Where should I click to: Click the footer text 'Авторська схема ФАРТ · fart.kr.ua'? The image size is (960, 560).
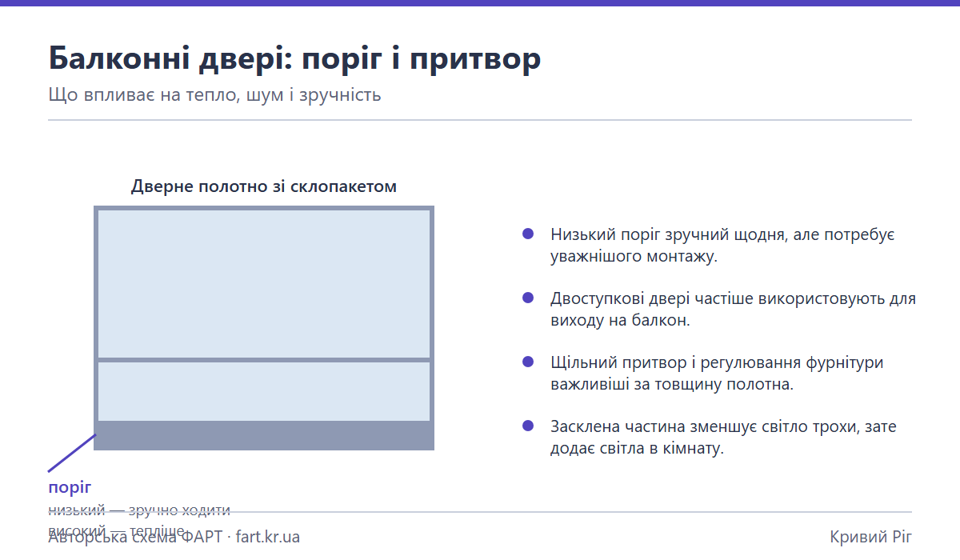pyautogui.click(x=174, y=537)
